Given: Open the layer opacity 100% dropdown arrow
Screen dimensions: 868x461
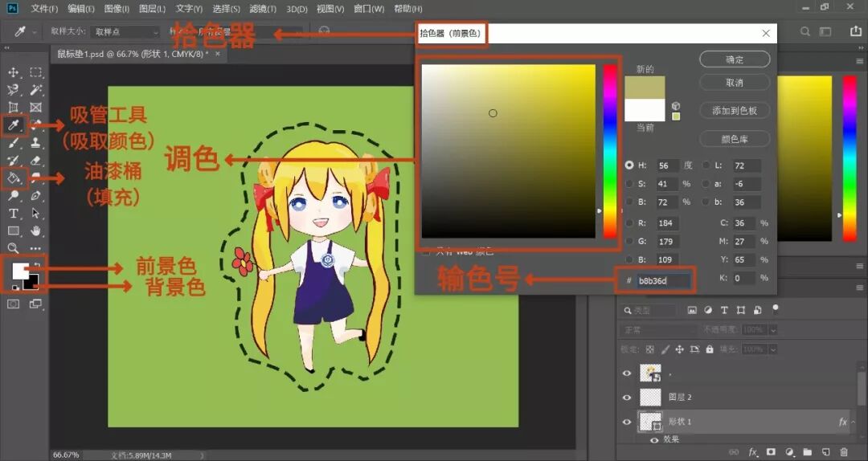Looking at the screenshot, I should [x=773, y=330].
